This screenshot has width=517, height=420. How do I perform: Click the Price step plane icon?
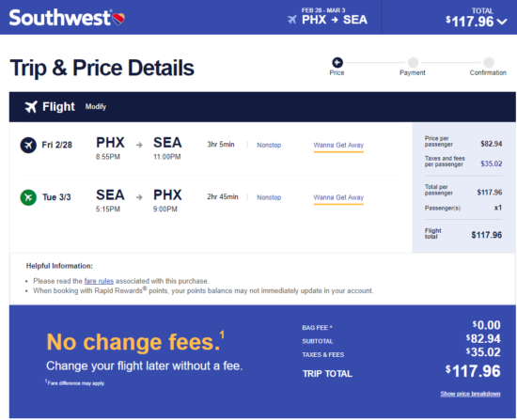tap(337, 62)
